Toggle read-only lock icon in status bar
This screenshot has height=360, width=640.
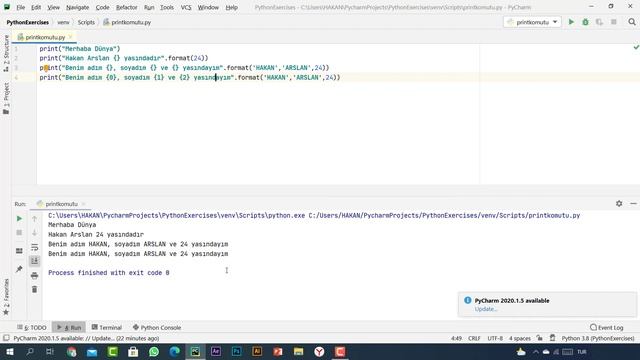540,338
